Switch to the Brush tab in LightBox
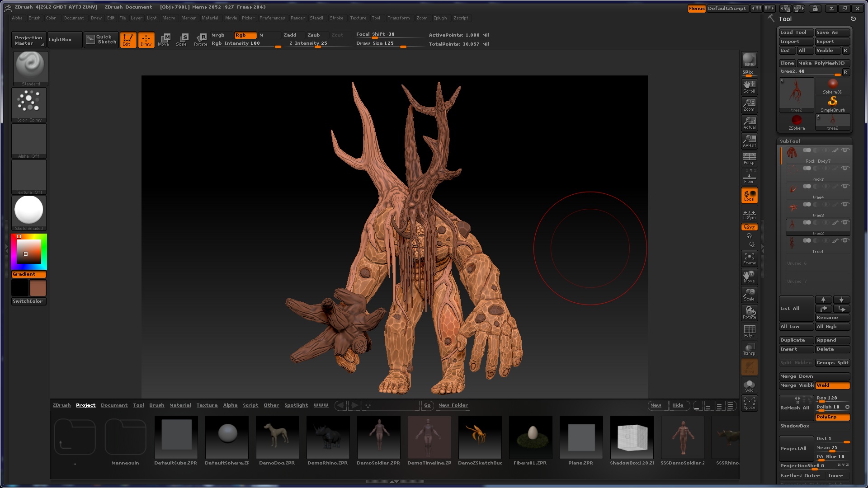Image resolution: width=868 pixels, height=488 pixels. [x=156, y=405]
